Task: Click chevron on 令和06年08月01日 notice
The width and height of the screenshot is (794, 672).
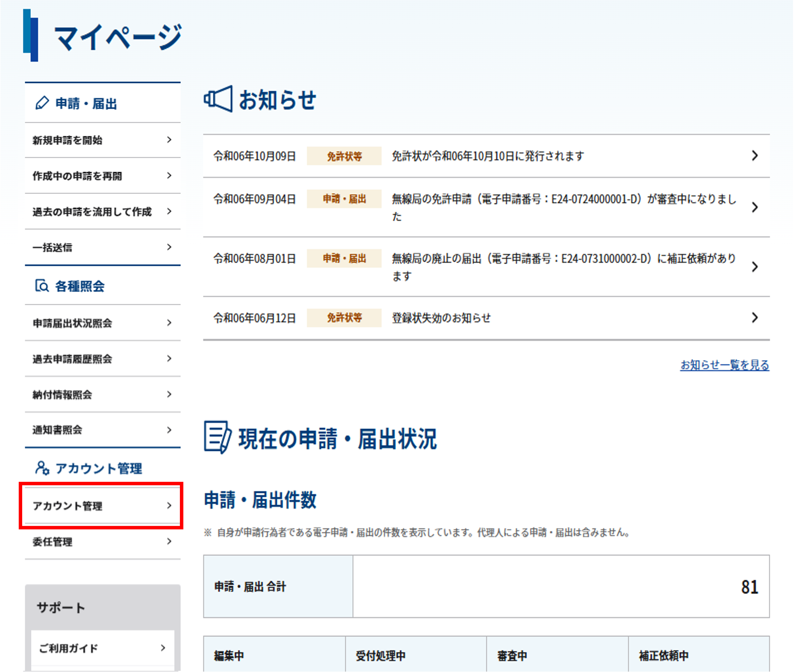Action: (x=755, y=267)
